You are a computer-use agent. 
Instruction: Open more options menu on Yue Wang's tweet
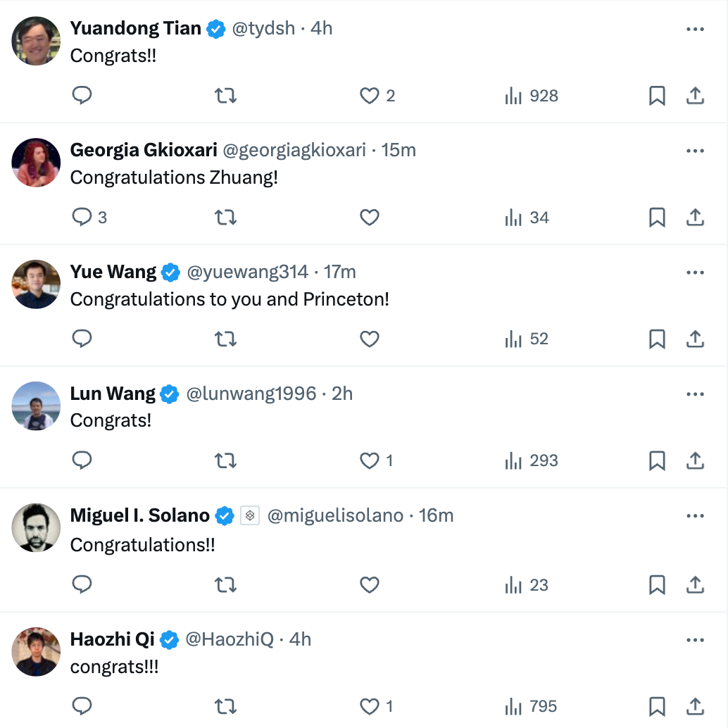pos(695,272)
